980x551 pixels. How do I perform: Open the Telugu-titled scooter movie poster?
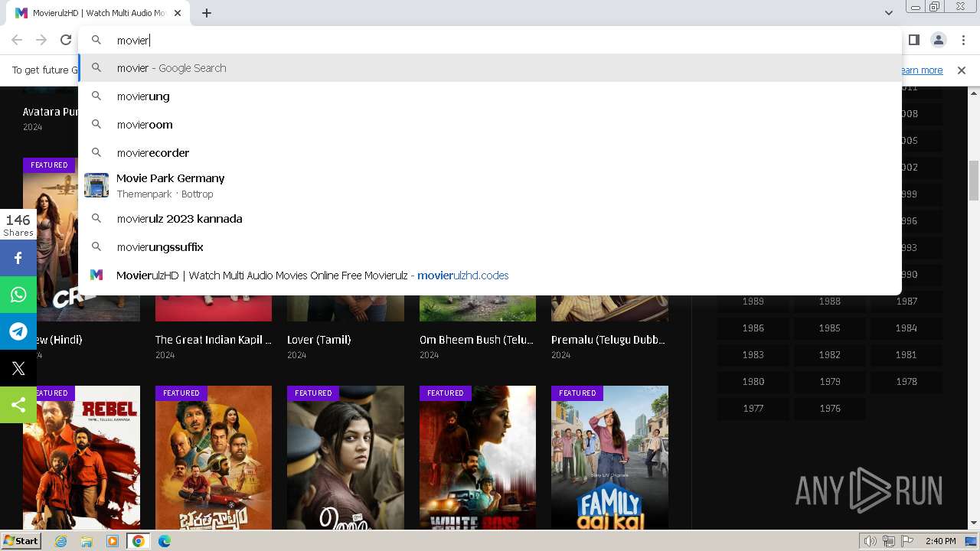pos(214,458)
